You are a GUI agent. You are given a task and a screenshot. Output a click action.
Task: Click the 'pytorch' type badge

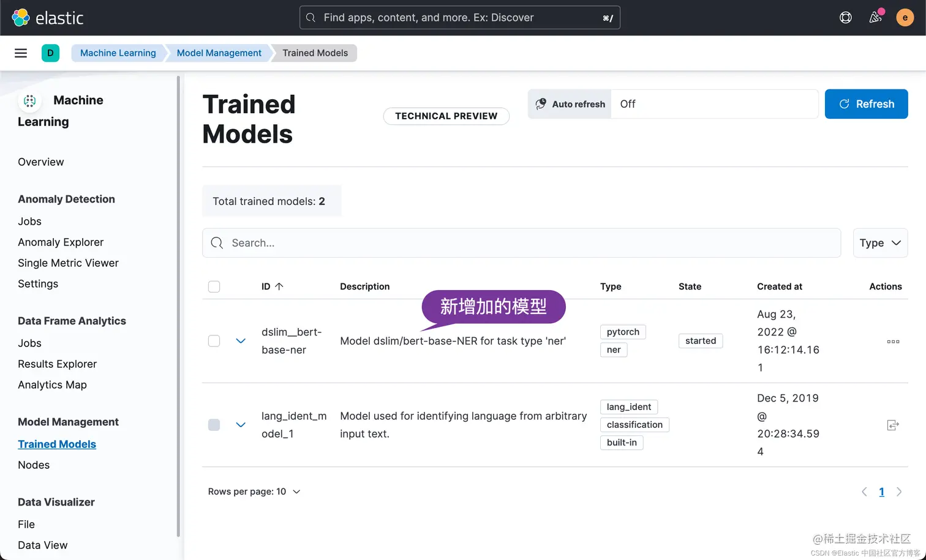[x=623, y=332]
